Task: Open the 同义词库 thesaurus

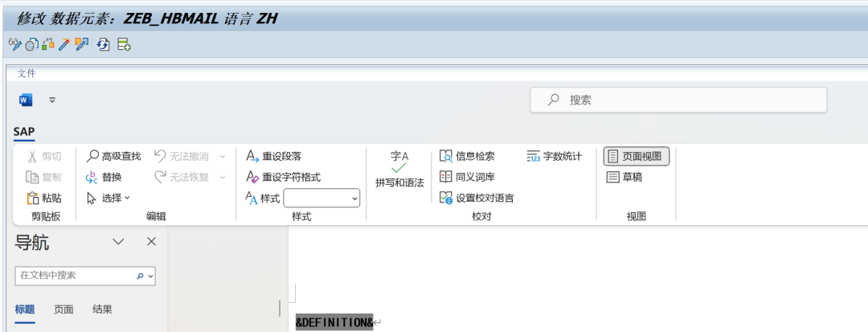Action: [x=467, y=177]
